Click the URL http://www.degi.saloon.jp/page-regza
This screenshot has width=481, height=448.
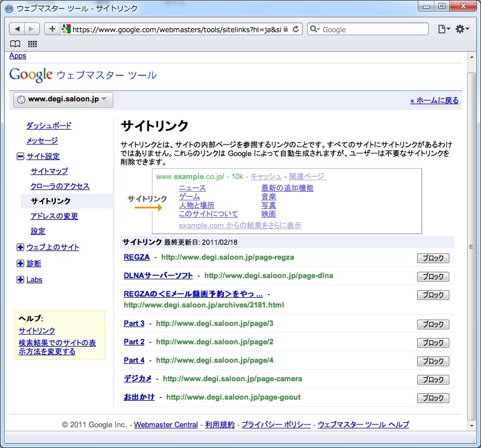(228, 257)
